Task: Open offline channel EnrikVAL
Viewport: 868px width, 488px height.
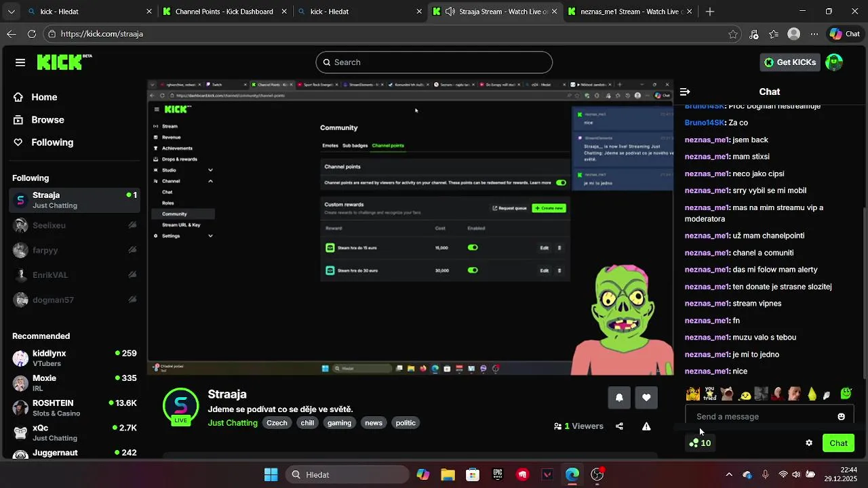Action: [x=75, y=275]
